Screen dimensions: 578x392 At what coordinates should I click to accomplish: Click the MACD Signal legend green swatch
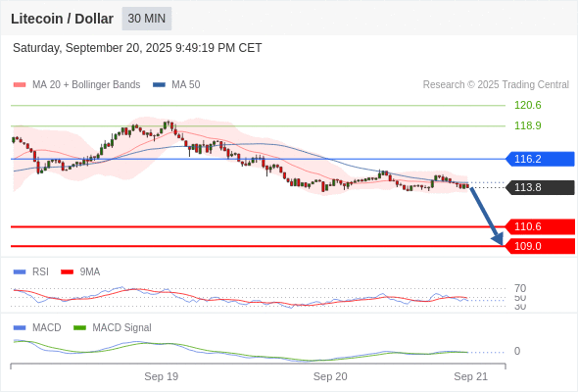pos(79,328)
